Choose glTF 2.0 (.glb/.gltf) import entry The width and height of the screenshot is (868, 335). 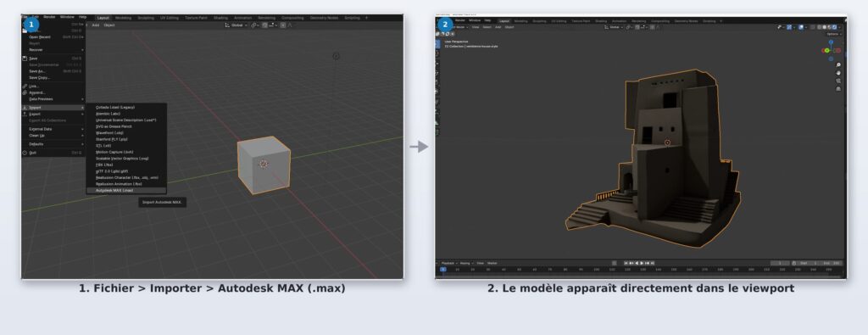point(126,171)
